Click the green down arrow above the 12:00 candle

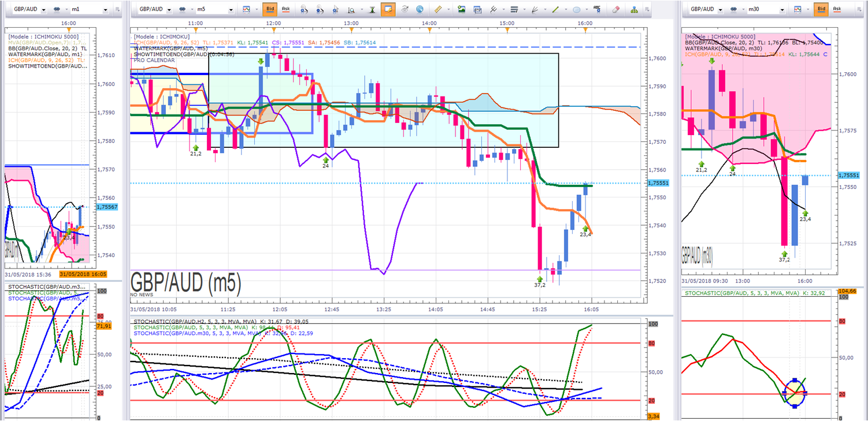tap(261, 61)
